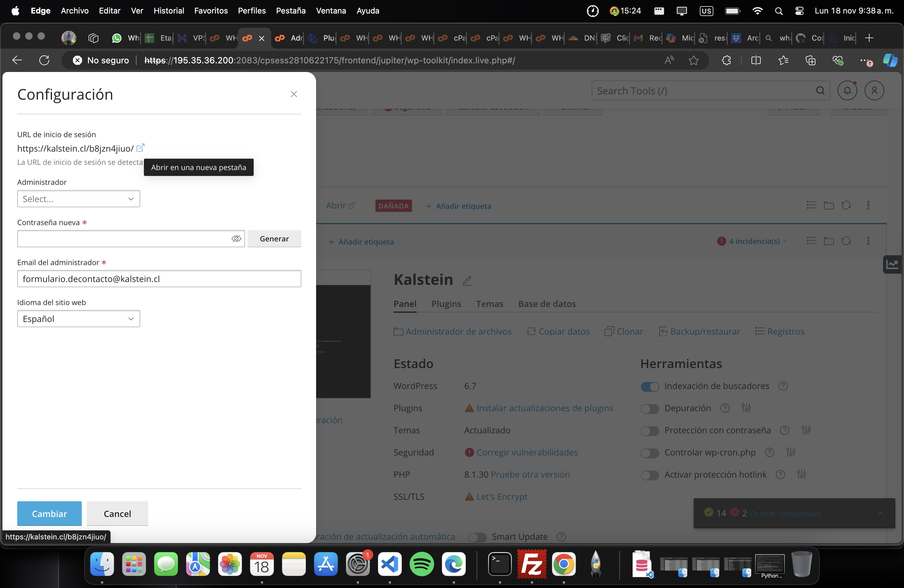The height and width of the screenshot is (588, 904).
Task: Open hotlink protection settings icon
Action: [x=801, y=475]
